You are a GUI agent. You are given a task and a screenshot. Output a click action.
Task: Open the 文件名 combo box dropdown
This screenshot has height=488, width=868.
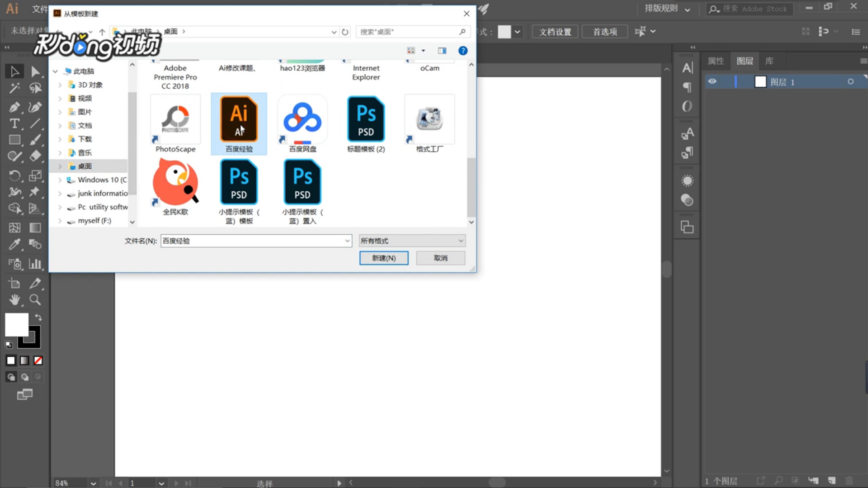click(x=347, y=241)
